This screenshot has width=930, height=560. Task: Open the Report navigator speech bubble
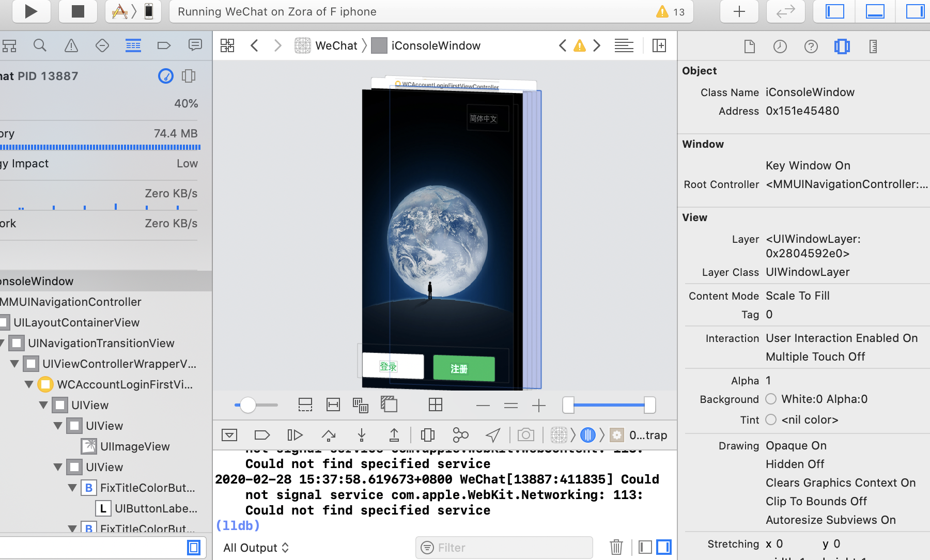195,45
